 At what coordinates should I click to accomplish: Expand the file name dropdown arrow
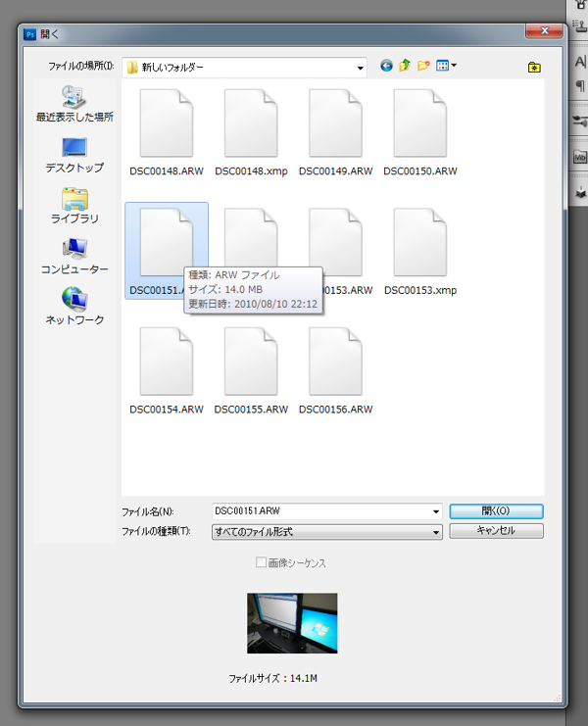pos(436,511)
